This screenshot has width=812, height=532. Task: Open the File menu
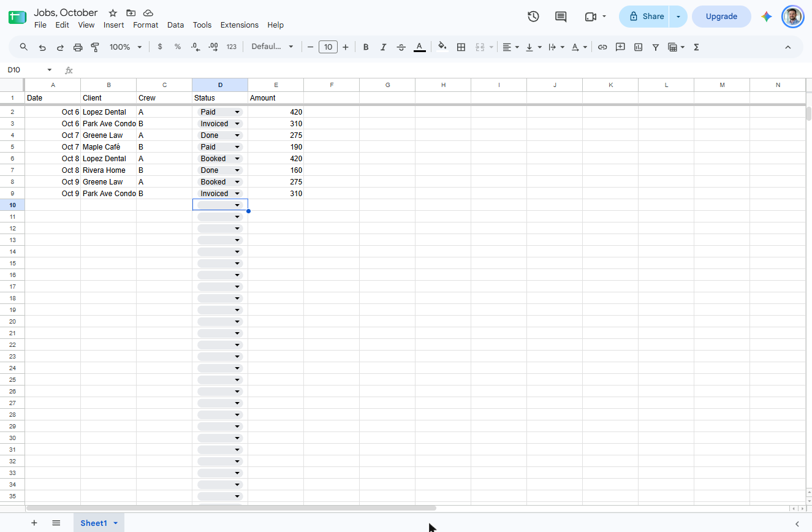click(40, 25)
